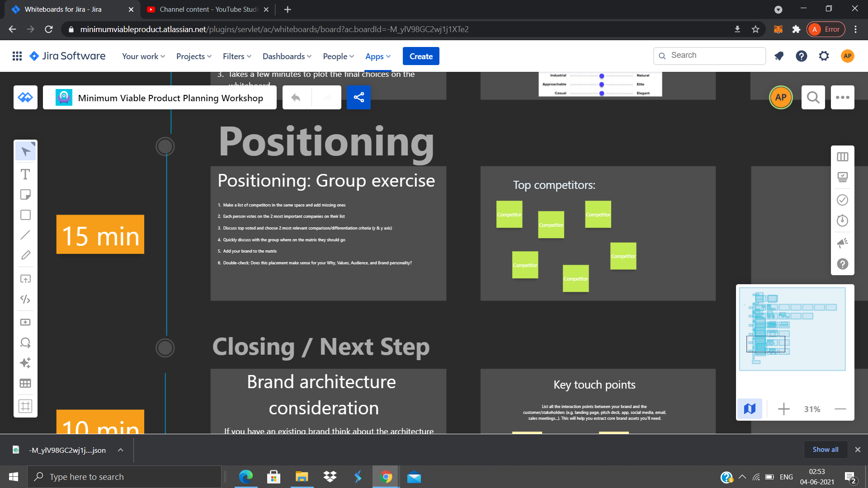Open the table tool in left toolbar

[x=25, y=383]
